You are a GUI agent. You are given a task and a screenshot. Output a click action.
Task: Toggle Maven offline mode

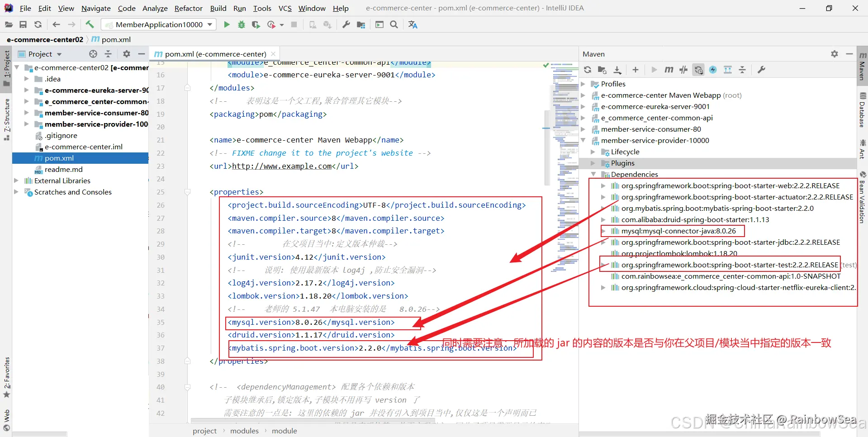pyautogui.click(x=683, y=70)
